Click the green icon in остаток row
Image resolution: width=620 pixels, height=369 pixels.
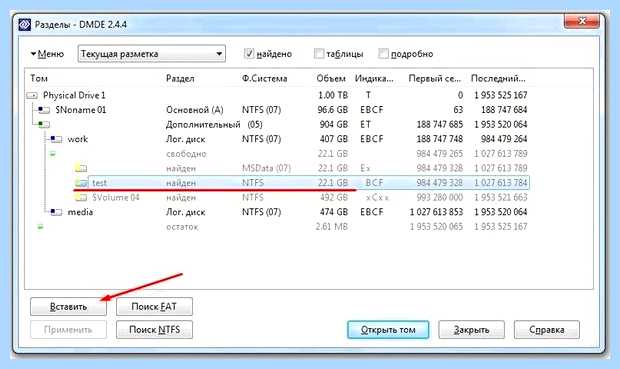pos(40,227)
